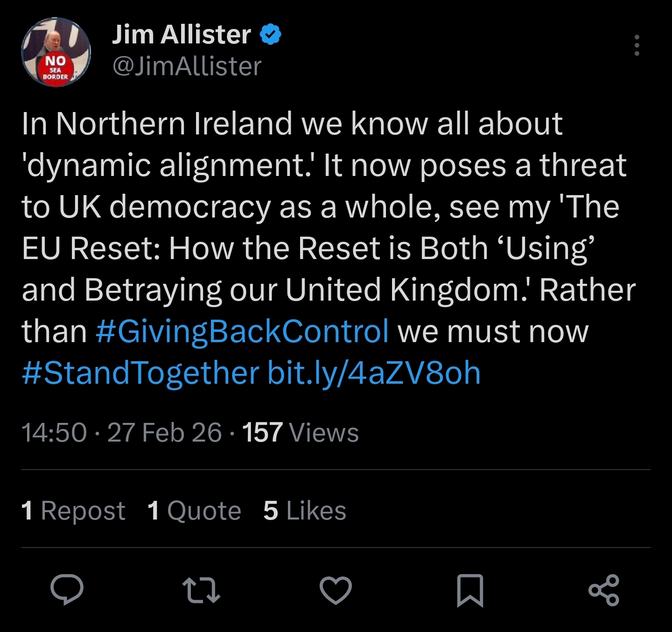This screenshot has width=672, height=632.
Task: Like the post with heart icon
Action: point(336,590)
